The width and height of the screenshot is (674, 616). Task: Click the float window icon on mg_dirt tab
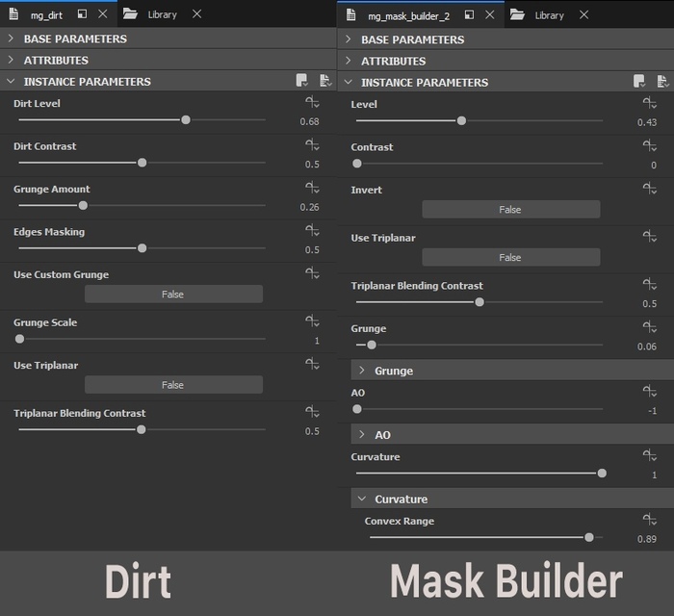(x=82, y=14)
